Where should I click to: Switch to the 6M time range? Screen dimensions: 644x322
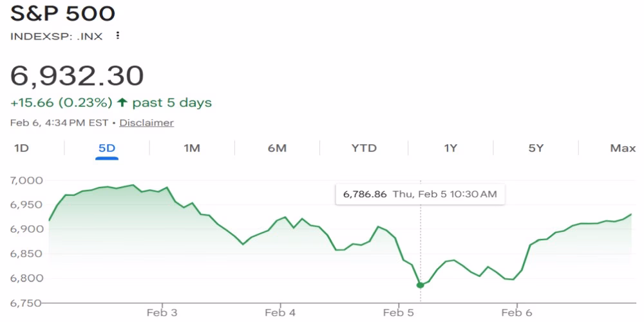pyautogui.click(x=277, y=148)
